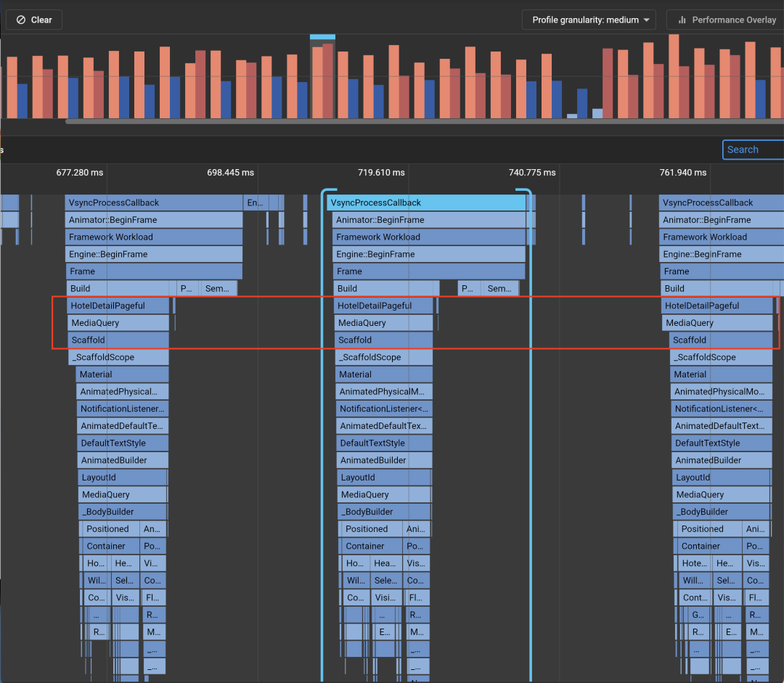This screenshot has height=683, width=784.
Task: Select the "Will..." flame chart block
Action: [693, 581]
